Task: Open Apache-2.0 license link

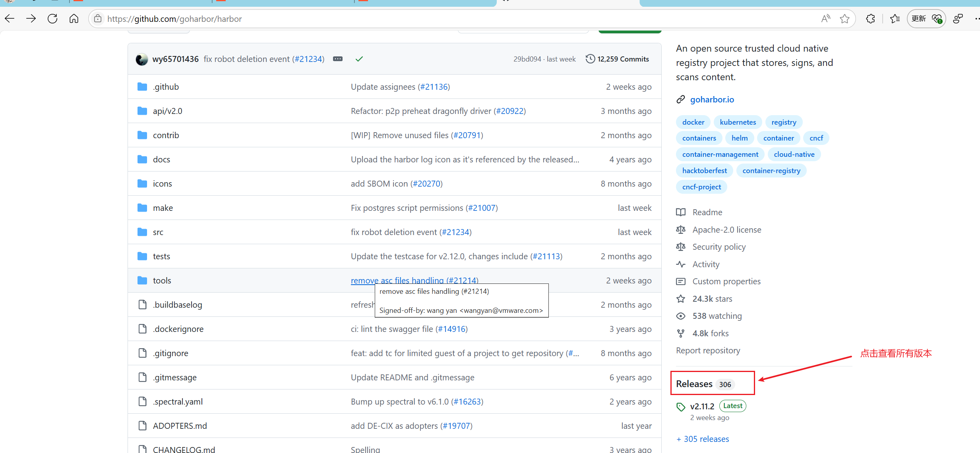Action: coord(719,230)
